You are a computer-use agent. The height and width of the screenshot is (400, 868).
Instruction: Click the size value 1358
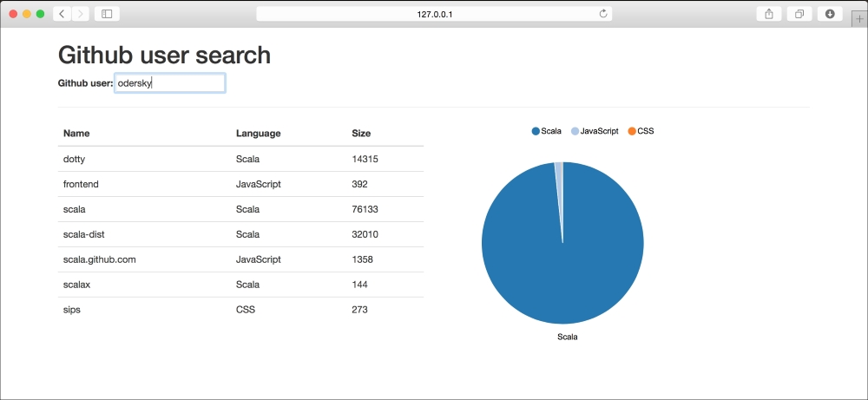(x=362, y=259)
